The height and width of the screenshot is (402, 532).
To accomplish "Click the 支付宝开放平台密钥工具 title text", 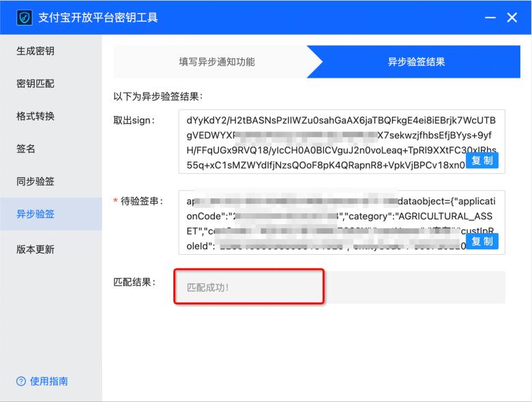I will [98, 18].
